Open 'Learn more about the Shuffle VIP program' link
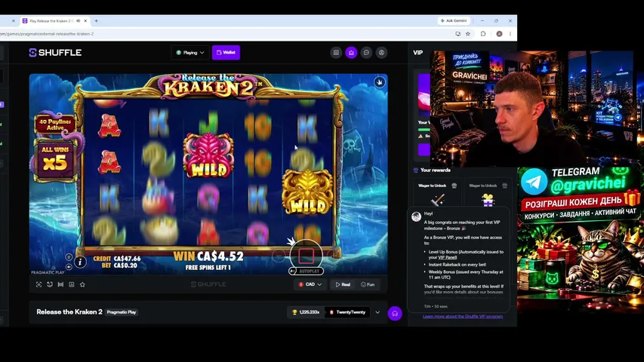The width and height of the screenshot is (644, 362). (463, 317)
